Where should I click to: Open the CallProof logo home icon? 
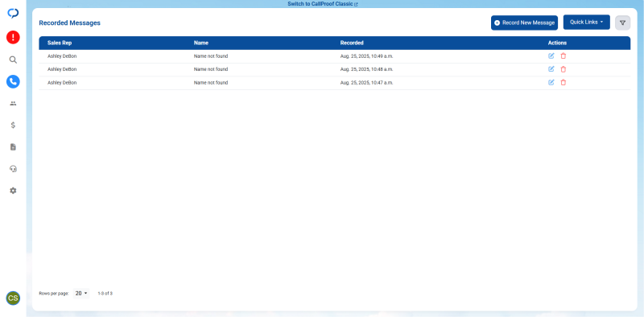13,13
